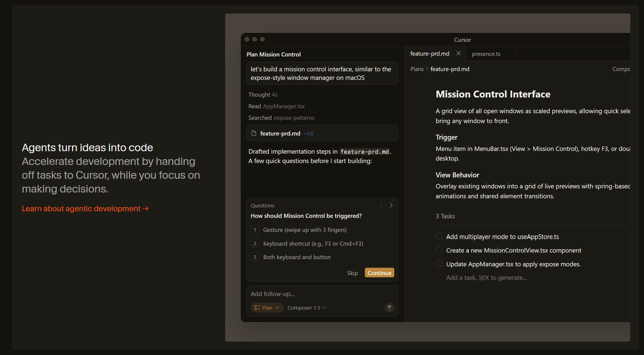Click the previous question chevron arrow

(381, 205)
